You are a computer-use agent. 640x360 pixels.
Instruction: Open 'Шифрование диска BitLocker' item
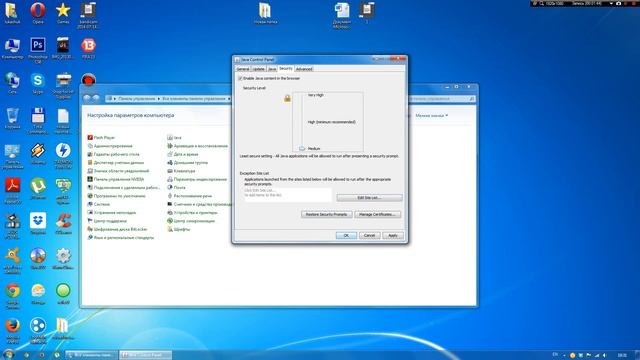117,229
